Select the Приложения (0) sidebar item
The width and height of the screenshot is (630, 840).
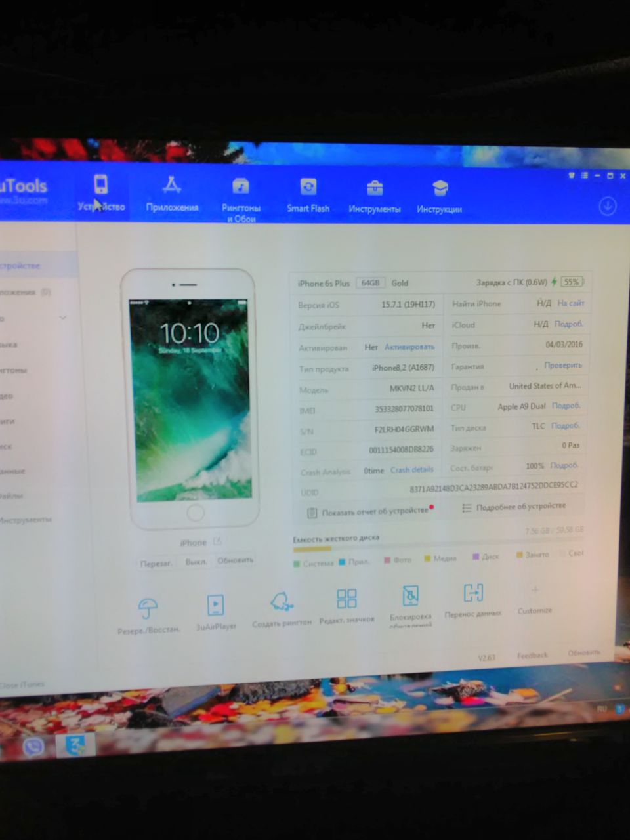[x=25, y=292]
